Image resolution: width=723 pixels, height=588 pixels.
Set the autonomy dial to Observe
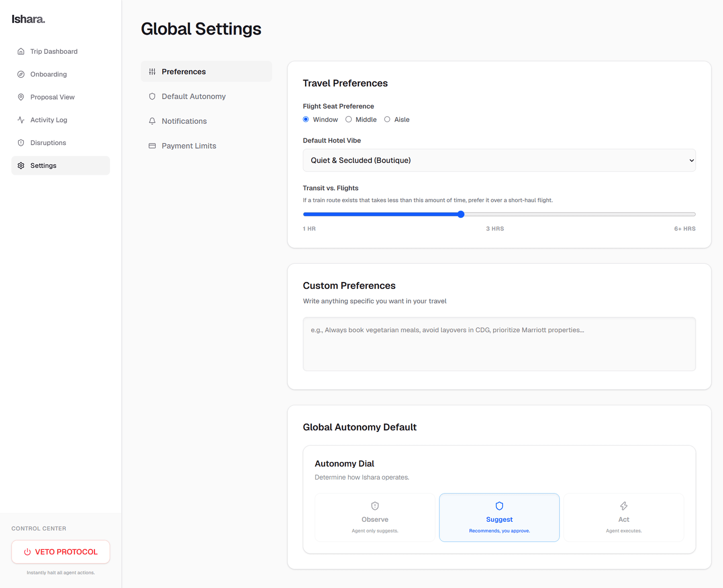[375, 518]
